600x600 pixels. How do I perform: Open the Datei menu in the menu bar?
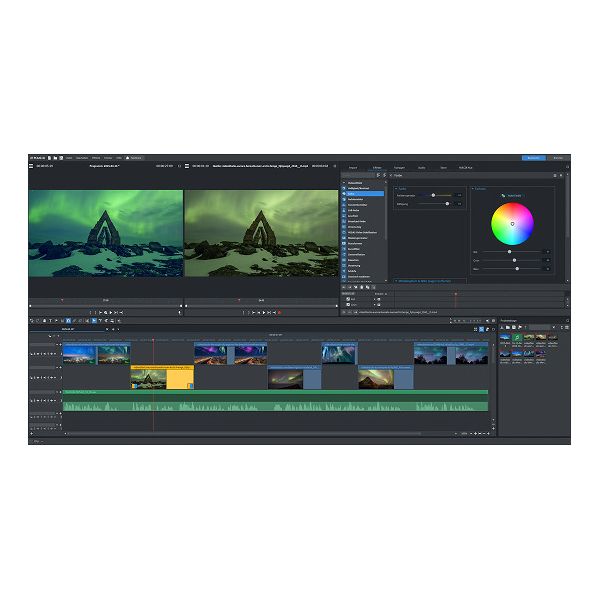[69, 158]
